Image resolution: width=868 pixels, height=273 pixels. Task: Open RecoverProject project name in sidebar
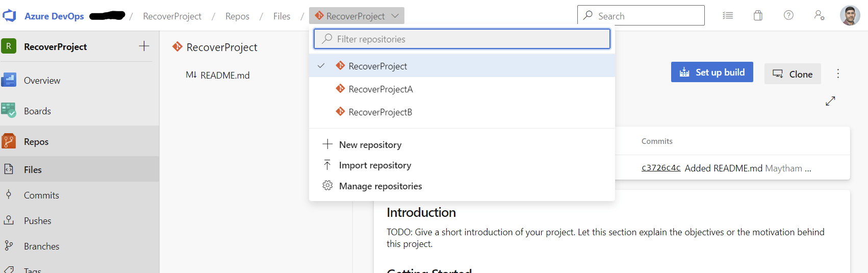point(56,47)
